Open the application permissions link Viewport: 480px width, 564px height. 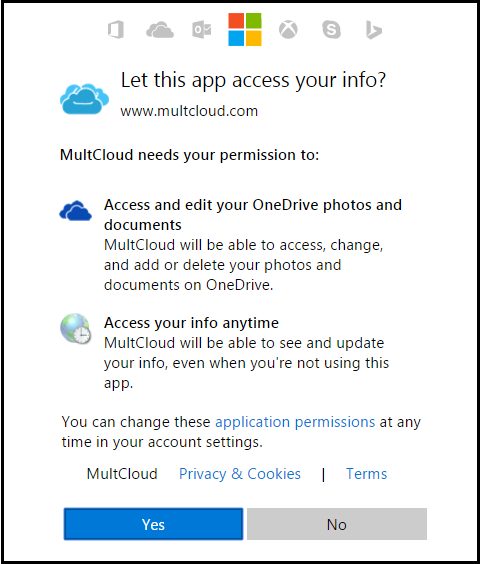(295, 422)
